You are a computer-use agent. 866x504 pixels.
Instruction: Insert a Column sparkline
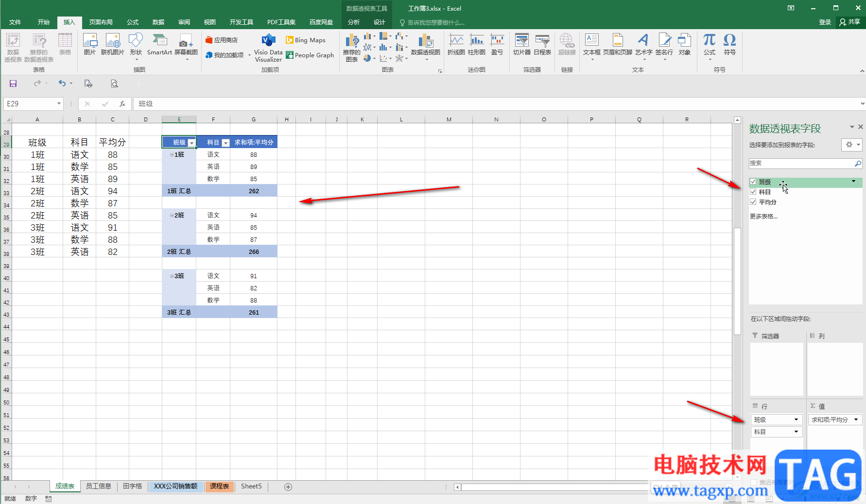tap(477, 44)
